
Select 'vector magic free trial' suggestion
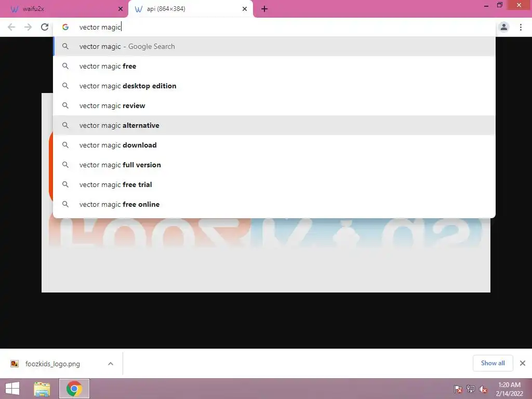[x=274, y=184]
